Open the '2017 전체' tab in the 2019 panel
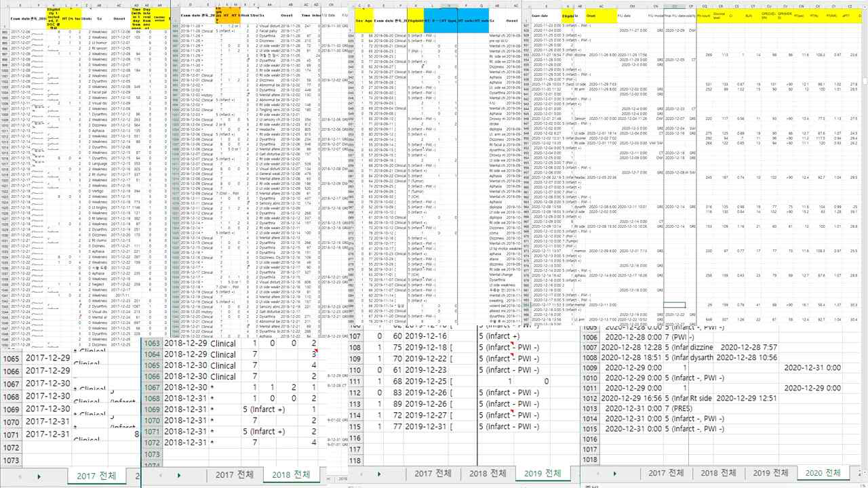Screen dimensions: 868x488 click(x=432, y=472)
